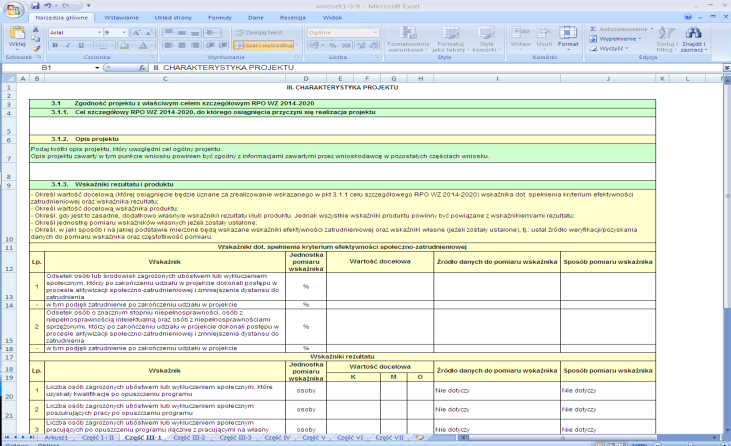
Task: Switch to the Wstawianie ribbon tab
Action: pos(121,18)
